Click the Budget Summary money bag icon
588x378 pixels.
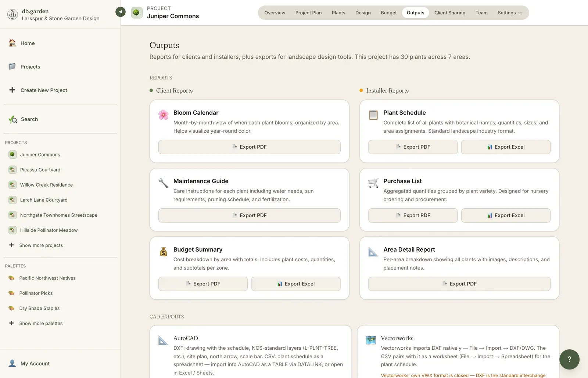click(163, 251)
